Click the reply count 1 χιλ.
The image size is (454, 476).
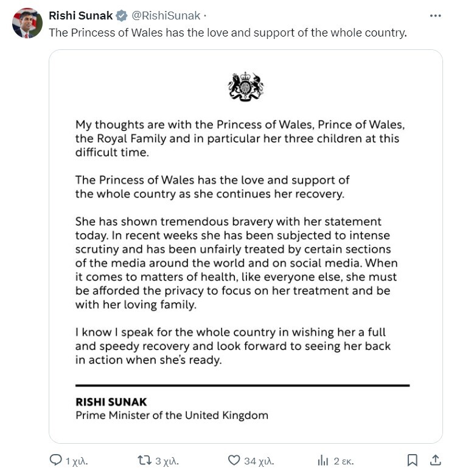(x=77, y=461)
